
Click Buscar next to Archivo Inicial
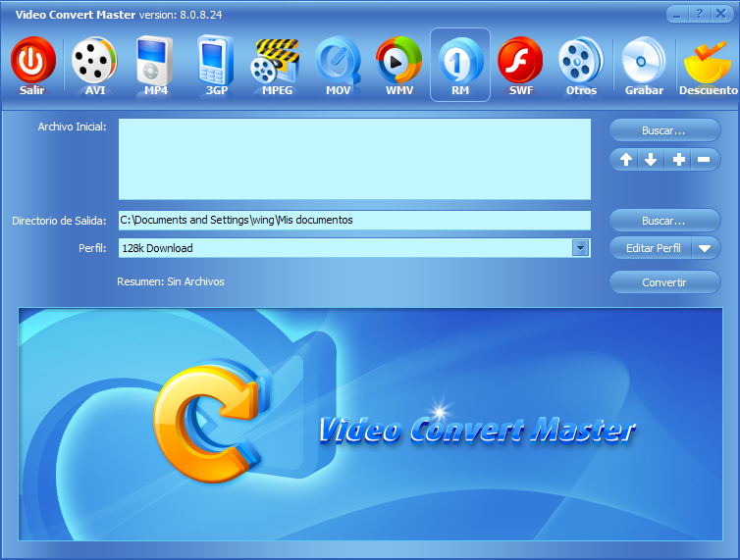coord(664,130)
